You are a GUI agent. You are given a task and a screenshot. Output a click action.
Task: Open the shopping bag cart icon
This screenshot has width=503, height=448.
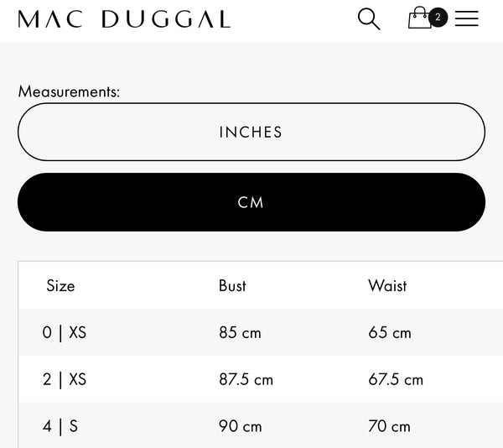(420, 18)
